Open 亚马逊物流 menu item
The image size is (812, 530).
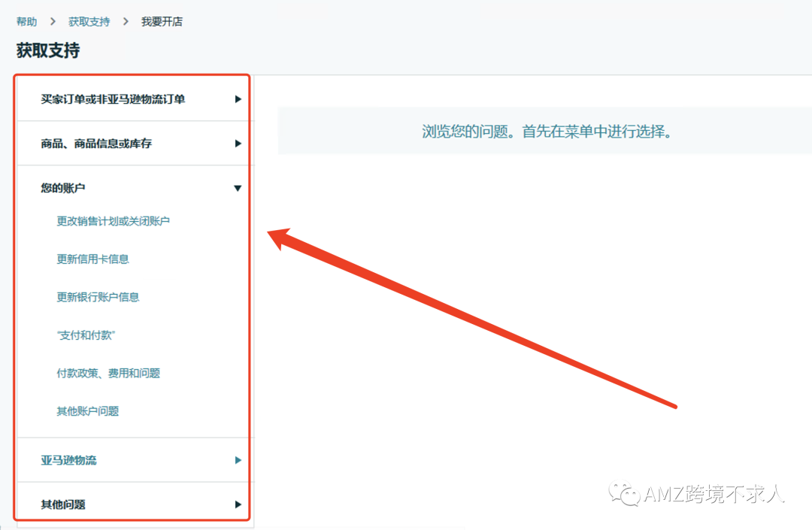pyautogui.click(x=69, y=460)
